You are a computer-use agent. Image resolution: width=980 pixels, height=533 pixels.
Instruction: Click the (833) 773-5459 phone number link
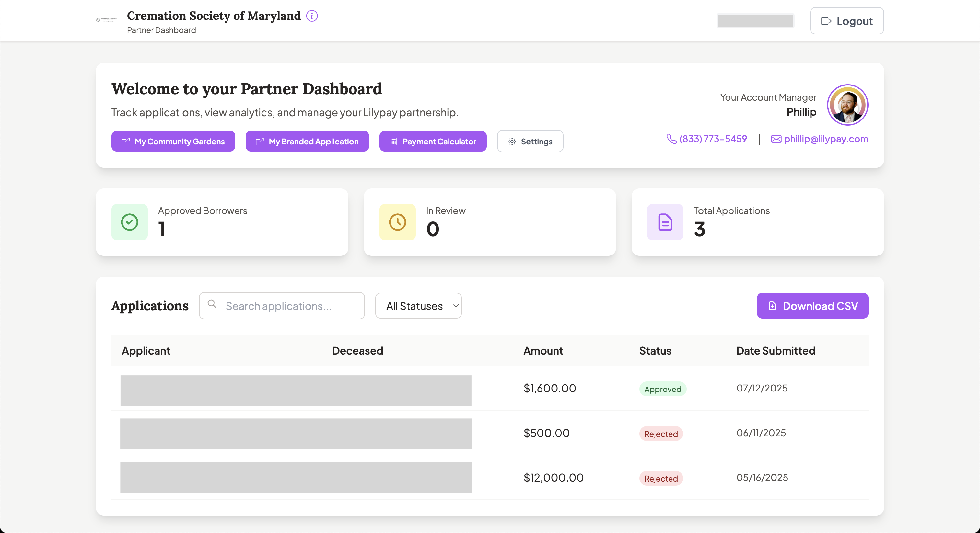(713, 139)
